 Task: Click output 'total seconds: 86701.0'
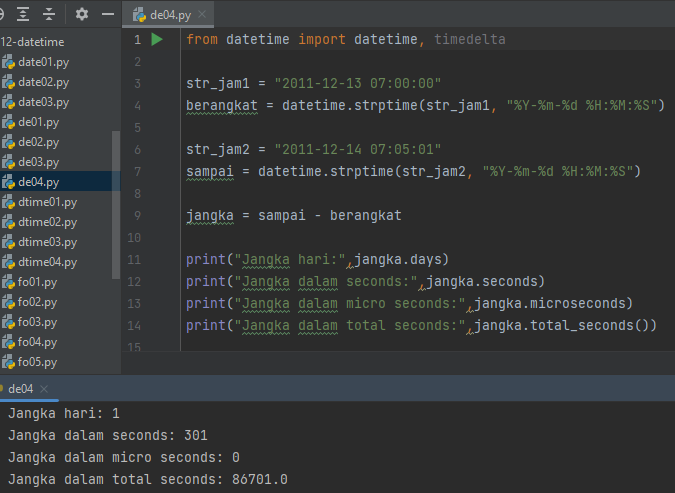pyautogui.click(x=200, y=480)
